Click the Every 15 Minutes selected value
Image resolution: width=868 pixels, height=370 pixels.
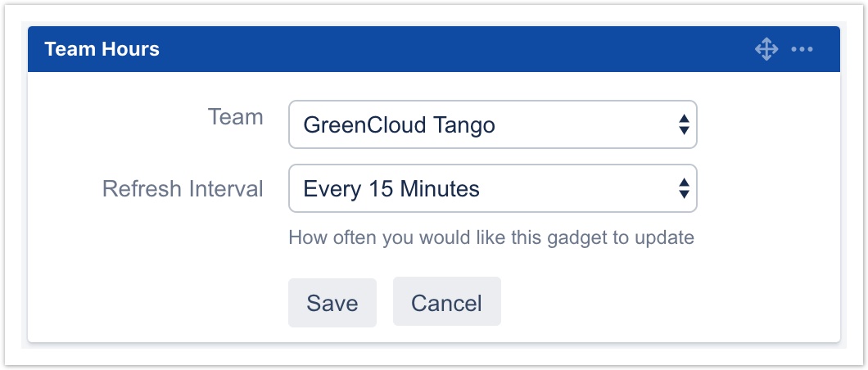pyautogui.click(x=391, y=189)
